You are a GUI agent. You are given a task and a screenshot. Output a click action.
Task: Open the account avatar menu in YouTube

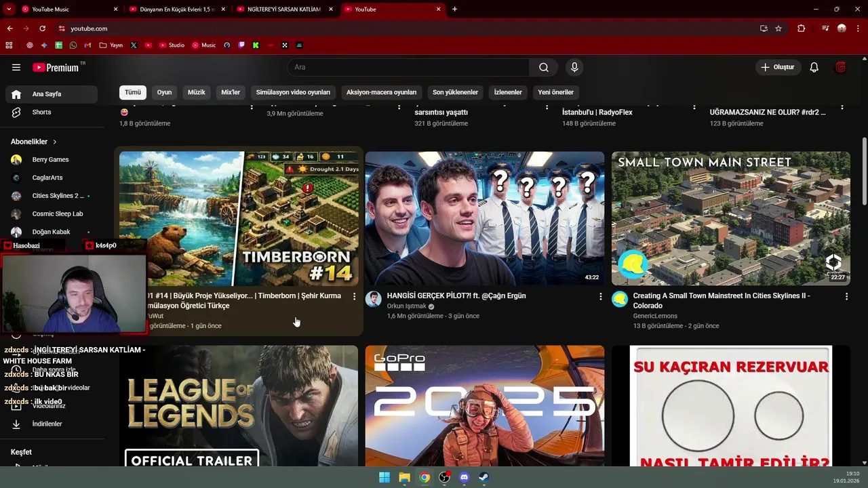click(841, 67)
